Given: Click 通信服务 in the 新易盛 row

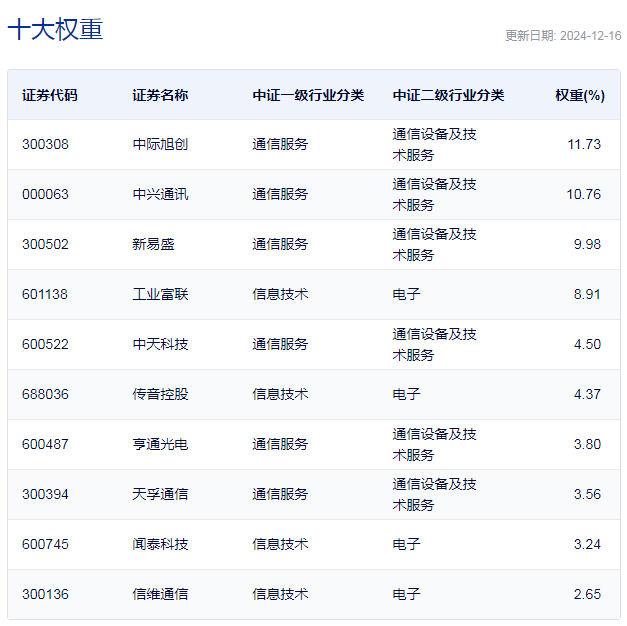Looking at the screenshot, I should pyautogui.click(x=280, y=244).
